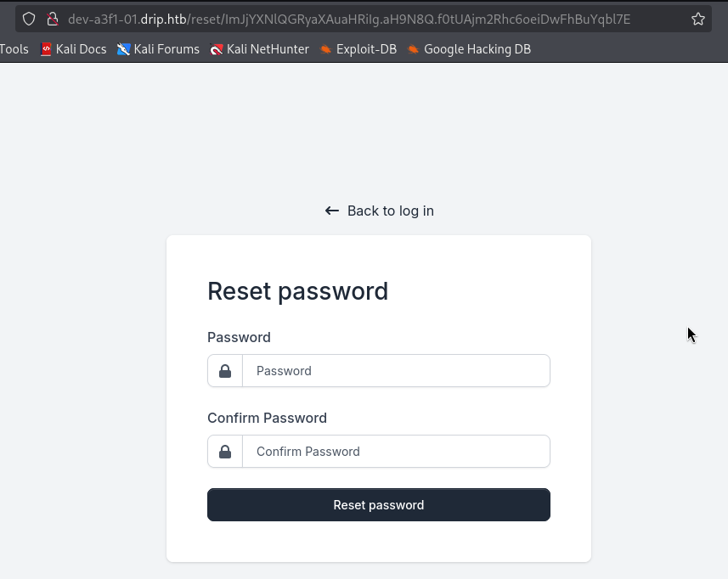Open the Tools bookmark folder
728x579 pixels.
pos(14,49)
